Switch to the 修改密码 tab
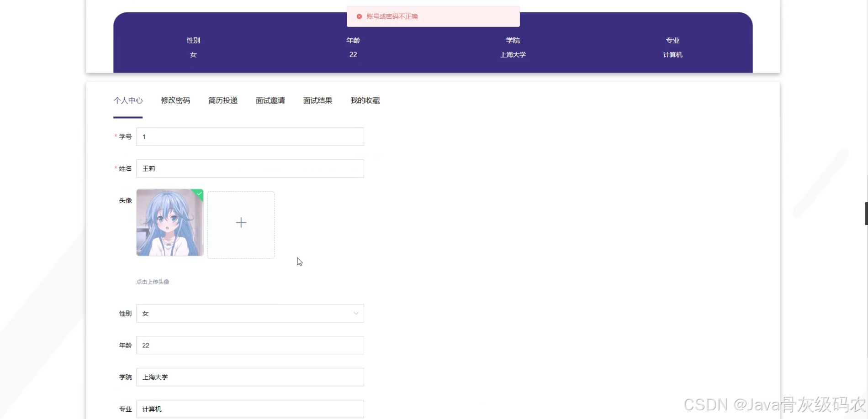868x419 pixels. (x=175, y=100)
